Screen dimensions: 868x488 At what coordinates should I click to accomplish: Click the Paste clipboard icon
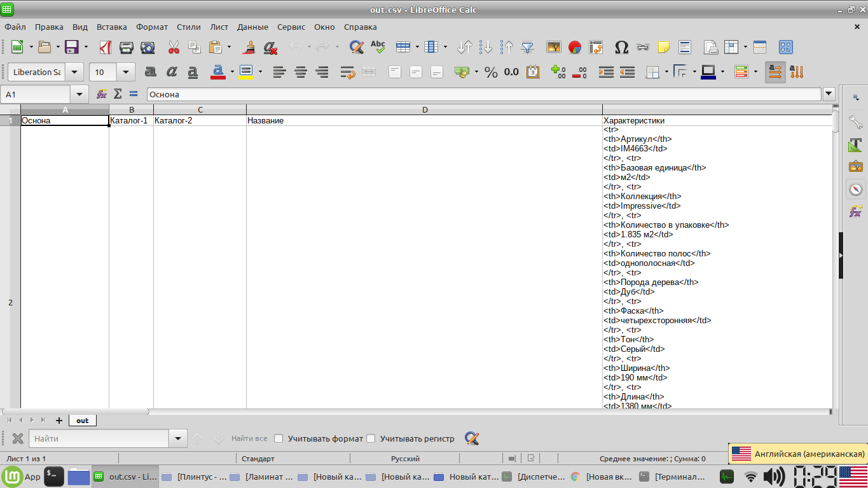(216, 47)
